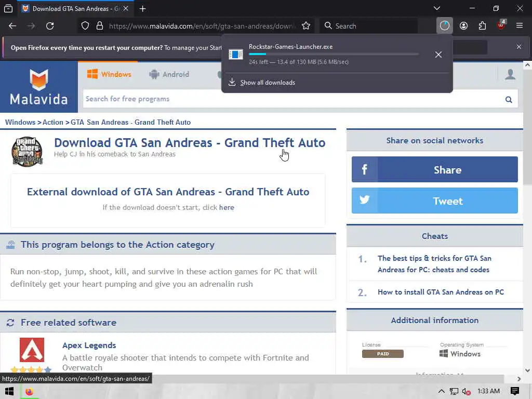Share the page on Facebook

pyautogui.click(x=435, y=169)
